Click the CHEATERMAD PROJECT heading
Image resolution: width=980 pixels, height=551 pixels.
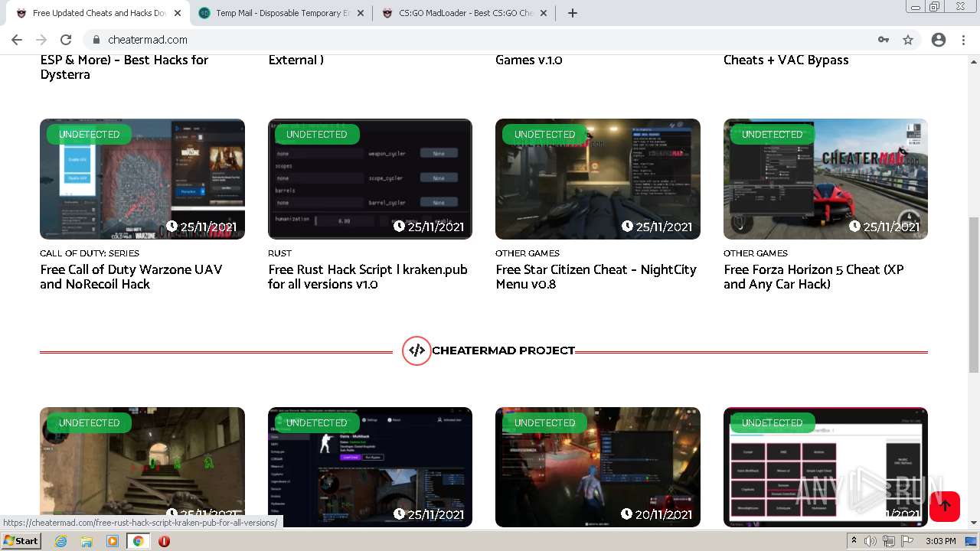click(x=503, y=350)
